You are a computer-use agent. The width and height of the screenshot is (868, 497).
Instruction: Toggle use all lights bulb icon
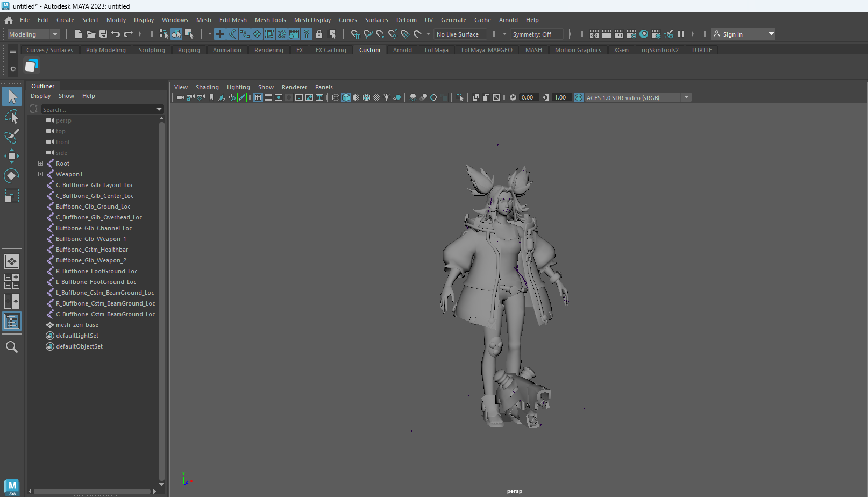coord(387,97)
